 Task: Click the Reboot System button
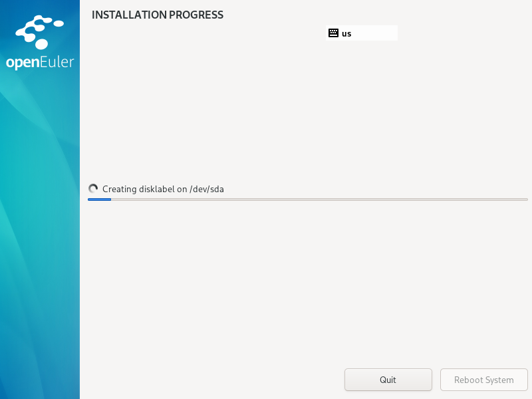coord(484,380)
